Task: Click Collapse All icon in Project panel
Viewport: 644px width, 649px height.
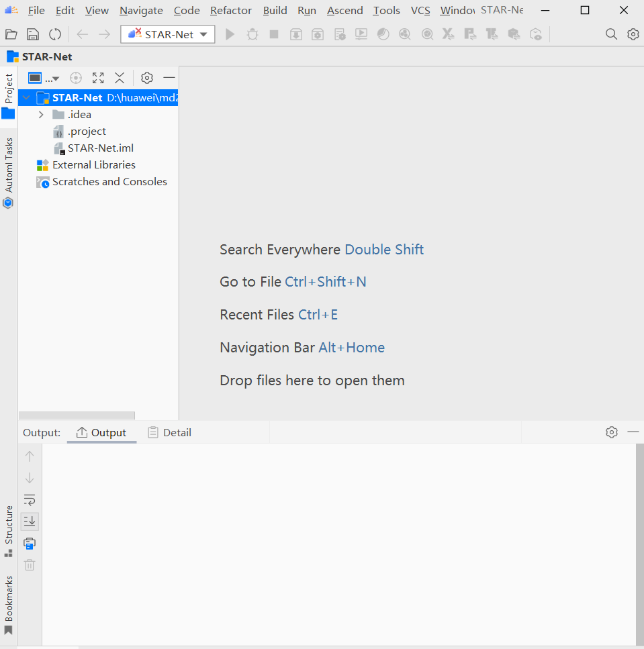Action: (x=120, y=78)
